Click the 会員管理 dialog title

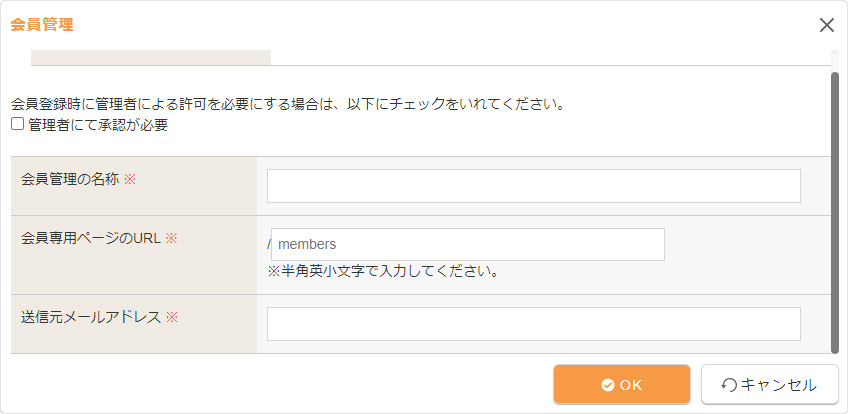(41, 25)
